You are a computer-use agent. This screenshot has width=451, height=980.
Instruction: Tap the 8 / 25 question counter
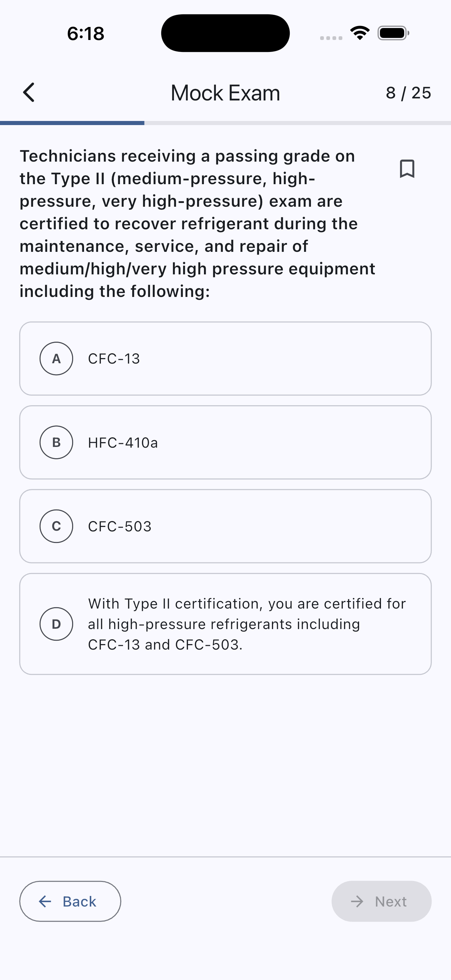[408, 93]
